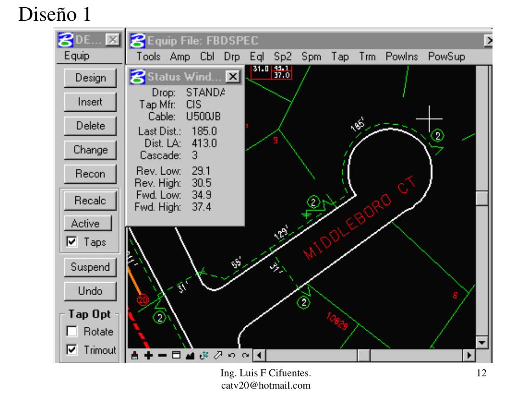
Task: Click the Insert button
Action: [90, 102]
